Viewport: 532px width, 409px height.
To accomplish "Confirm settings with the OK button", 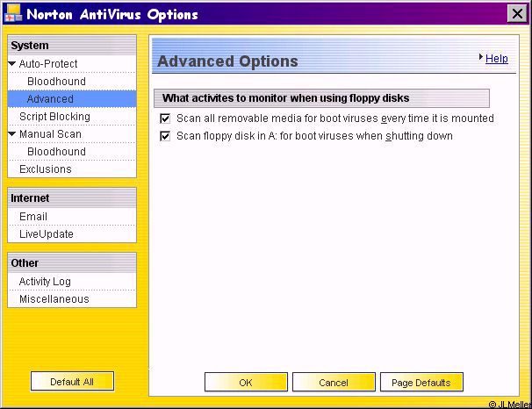I will click(246, 382).
